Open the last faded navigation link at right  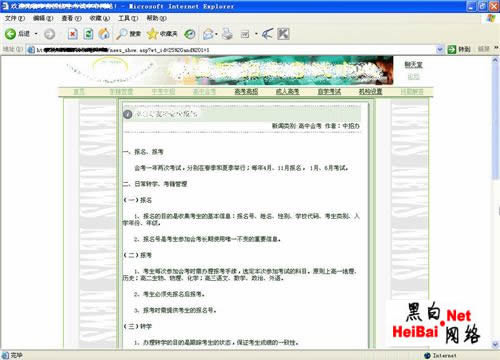point(412,91)
